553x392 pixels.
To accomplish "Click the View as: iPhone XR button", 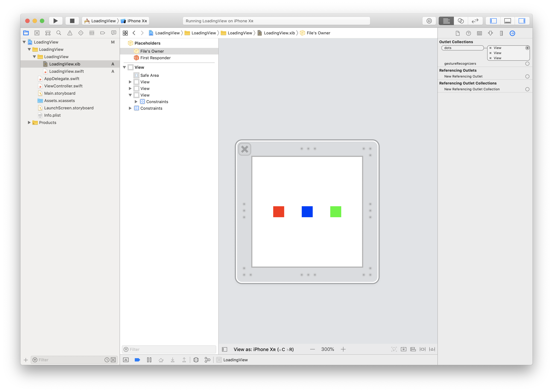I will point(263,349).
